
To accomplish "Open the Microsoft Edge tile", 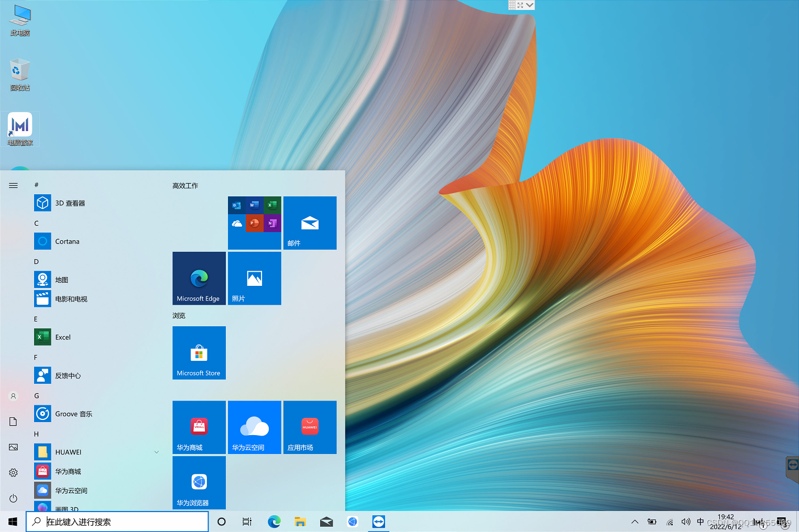I will [199, 279].
